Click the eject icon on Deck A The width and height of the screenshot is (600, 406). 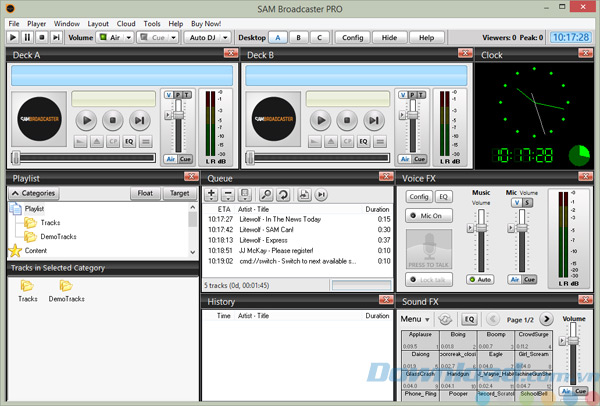coord(97,142)
